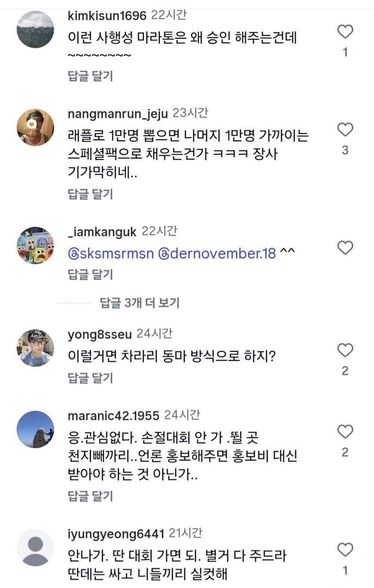The image size is (374, 588).
Task: Tap the heart on iyungyeong6441's comment
Action: [345, 550]
